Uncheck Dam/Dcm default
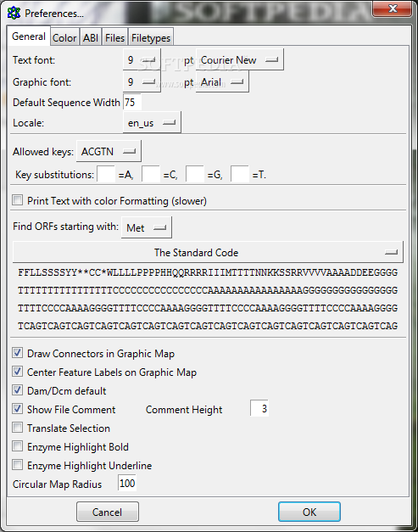 click(17, 390)
